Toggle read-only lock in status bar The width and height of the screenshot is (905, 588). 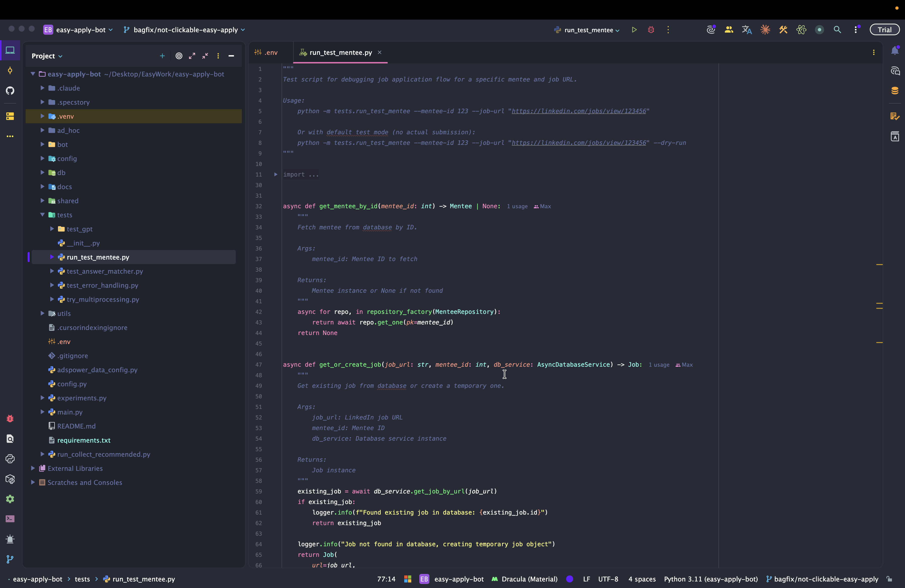[889, 579]
